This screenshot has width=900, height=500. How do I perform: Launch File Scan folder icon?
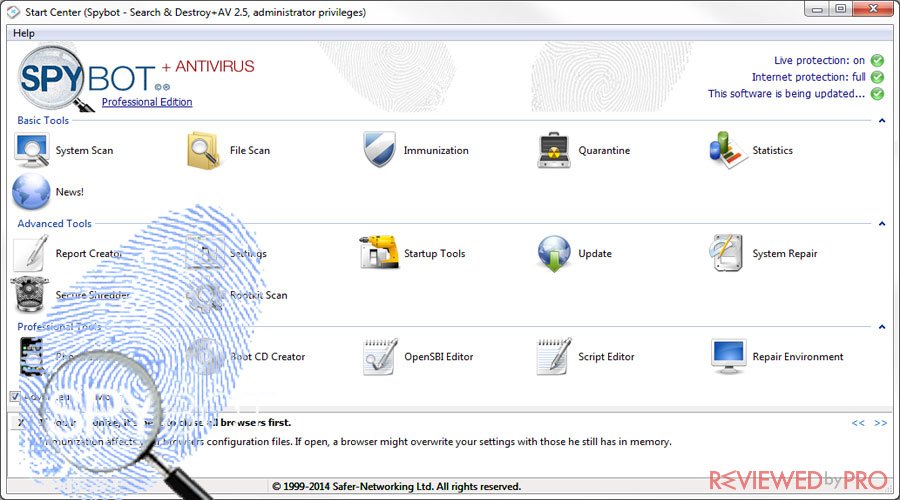204,150
